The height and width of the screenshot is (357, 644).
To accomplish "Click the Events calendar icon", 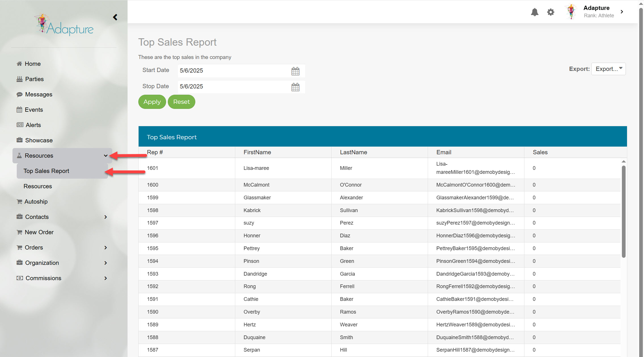I will pos(19,110).
